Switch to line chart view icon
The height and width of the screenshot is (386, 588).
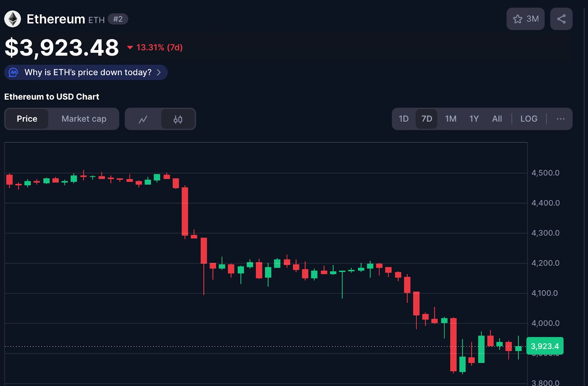point(143,119)
